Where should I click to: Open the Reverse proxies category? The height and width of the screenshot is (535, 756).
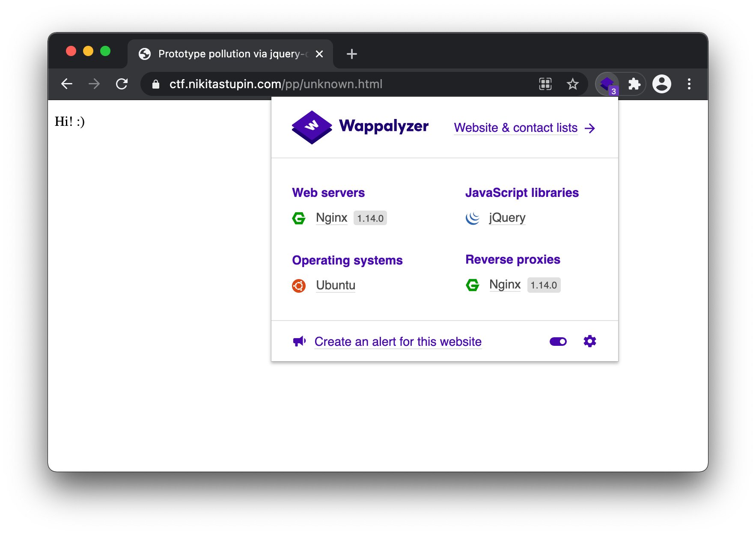[513, 259]
